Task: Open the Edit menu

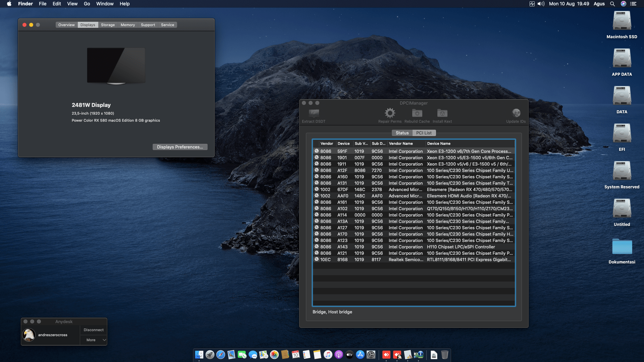Action: coord(57,4)
